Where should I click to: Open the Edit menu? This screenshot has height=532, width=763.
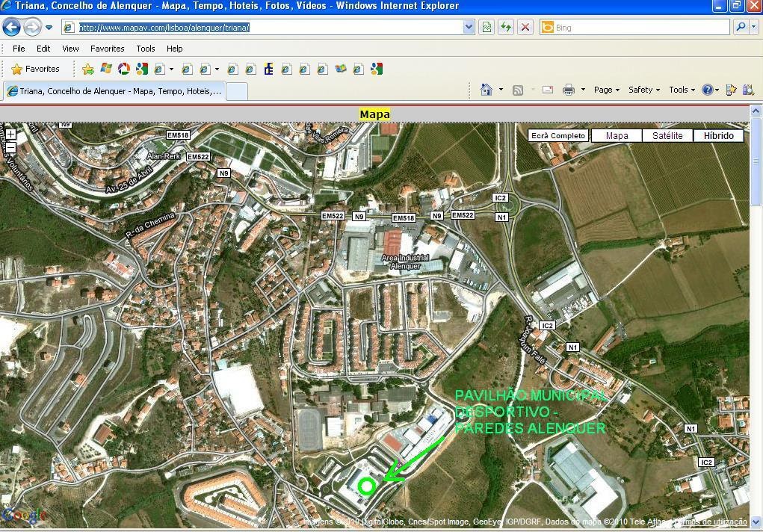(43, 49)
